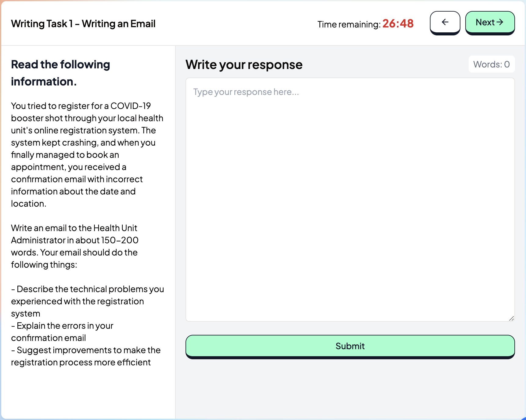The height and width of the screenshot is (420, 526).
Task: Click the "150–200" word limit text
Action: (x=120, y=240)
